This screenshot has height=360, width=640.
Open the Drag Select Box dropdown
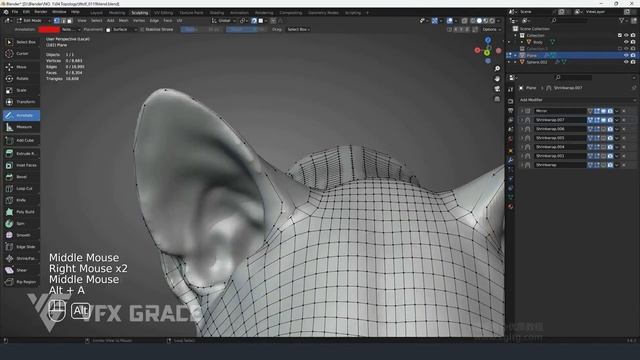pyautogui.click(x=298, y=29)
